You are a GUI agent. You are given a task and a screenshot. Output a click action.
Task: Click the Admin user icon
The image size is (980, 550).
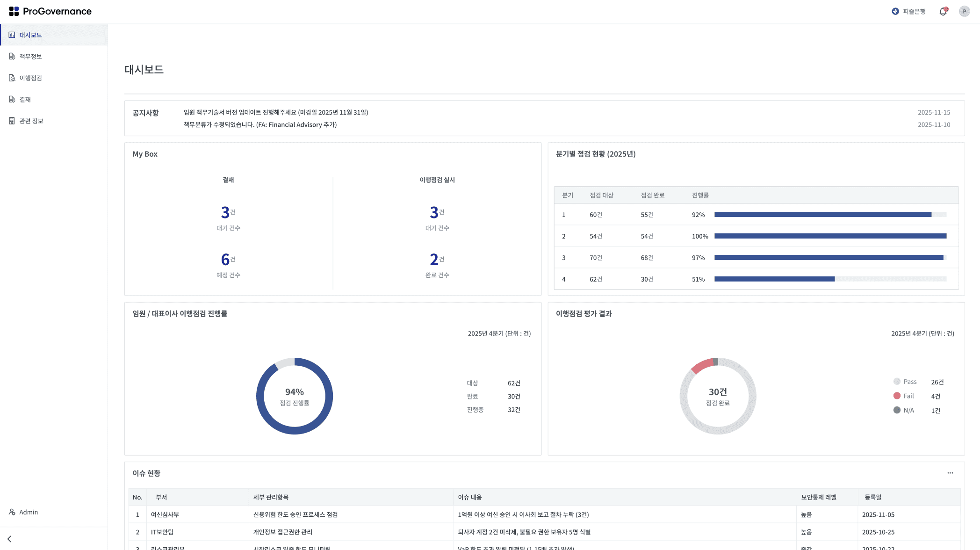[x=12, y=512]
